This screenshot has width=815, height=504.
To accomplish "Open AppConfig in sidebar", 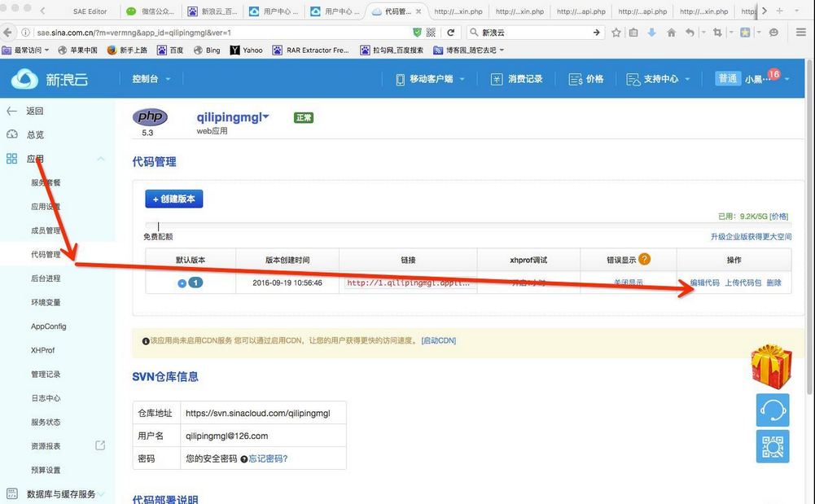I will tap(48, 327).
